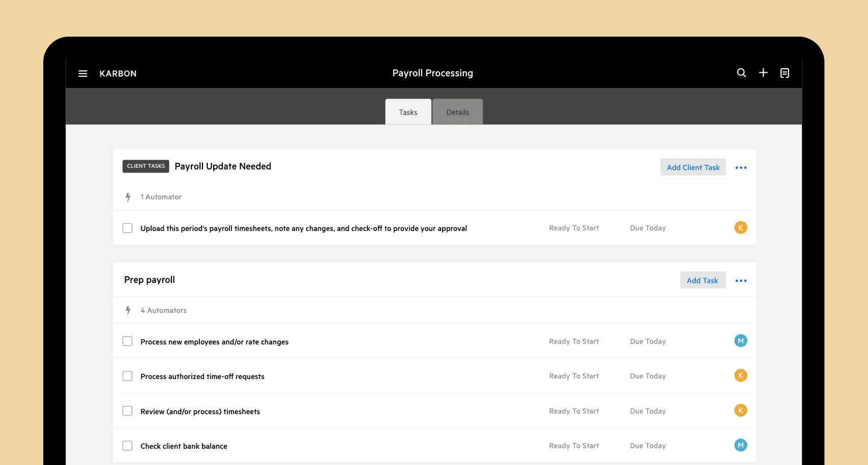Open the search magnifier icon
Image resolution: width=868 pixels, height=465 pixels.
point(741,73)
